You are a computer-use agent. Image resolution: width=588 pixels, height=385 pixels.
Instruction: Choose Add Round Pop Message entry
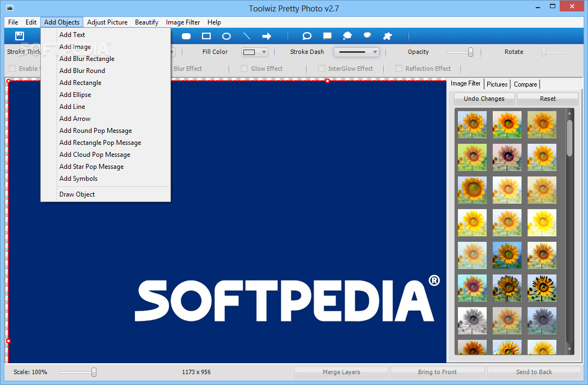106,131
